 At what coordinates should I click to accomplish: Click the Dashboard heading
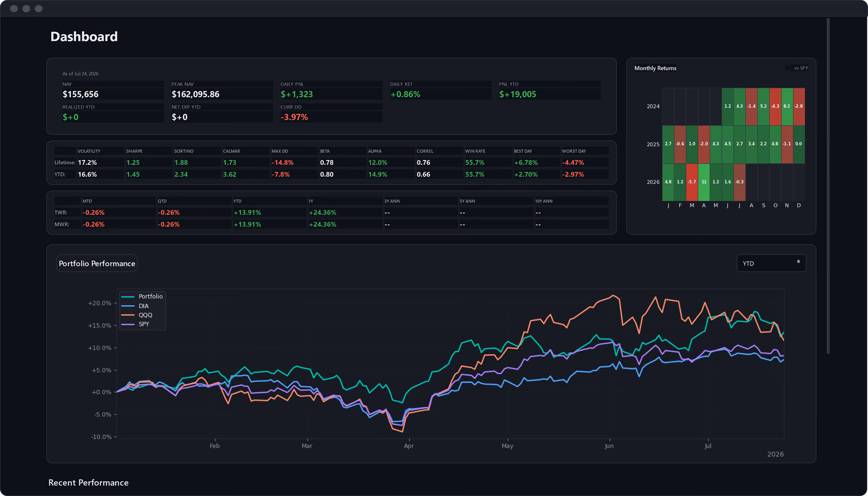pyautogui.click(x=84, y=37)
